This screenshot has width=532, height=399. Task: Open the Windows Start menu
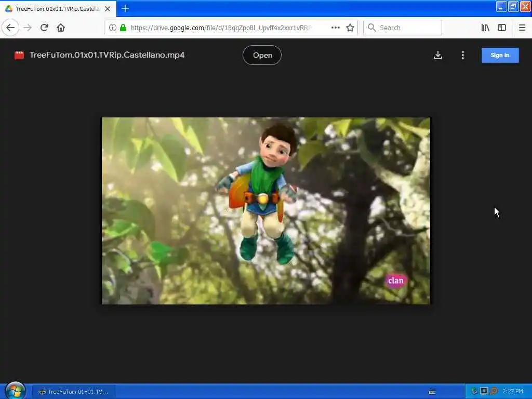[x=15, y=390]
